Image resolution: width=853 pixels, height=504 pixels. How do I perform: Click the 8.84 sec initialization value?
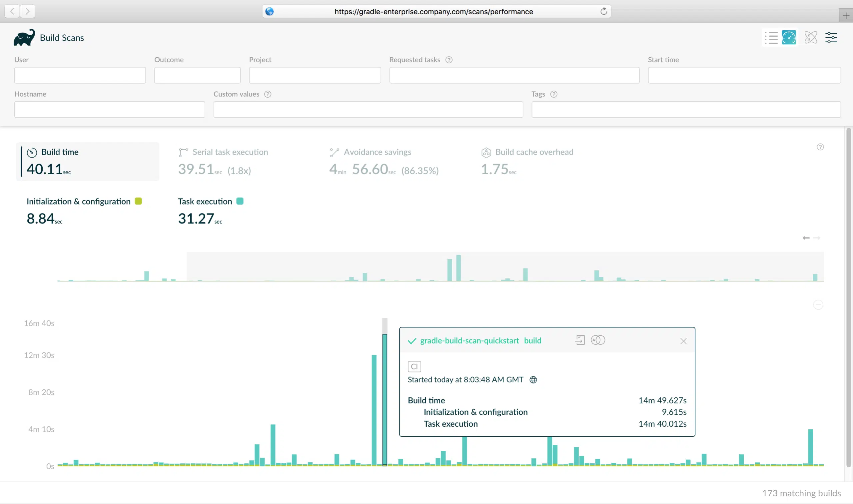point(45,219)
